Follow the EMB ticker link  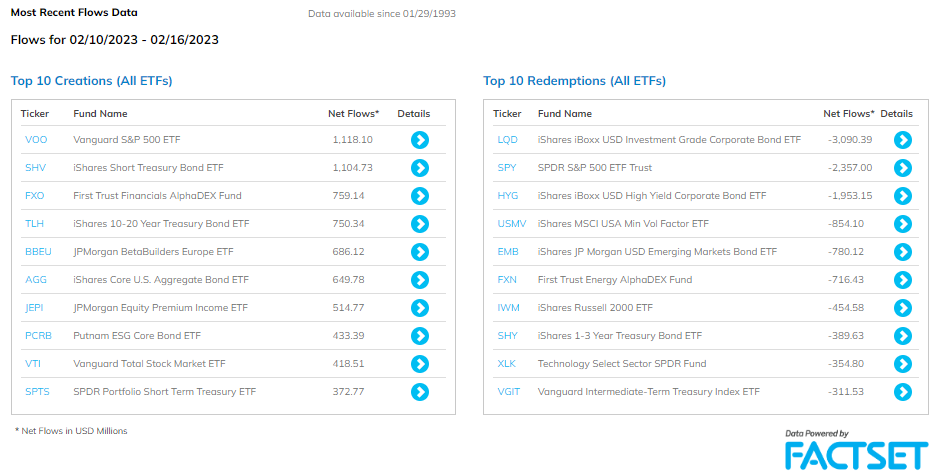508,252
